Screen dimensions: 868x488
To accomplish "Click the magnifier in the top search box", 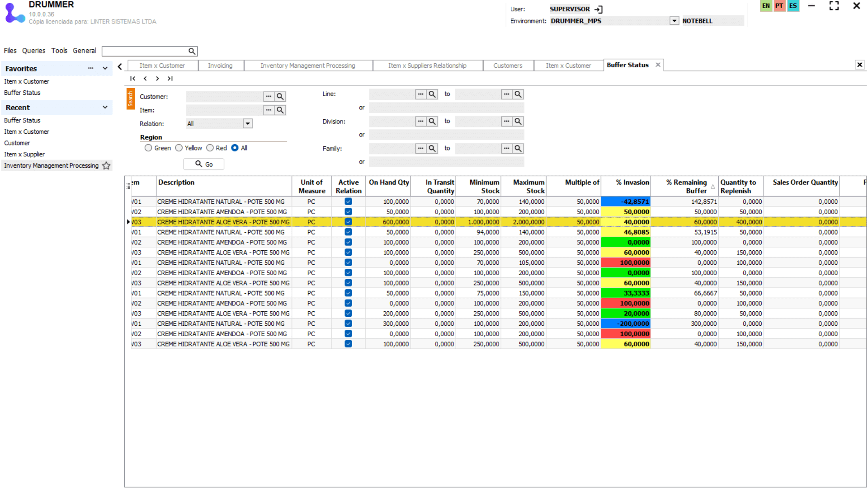I will (x=192, y=52).
